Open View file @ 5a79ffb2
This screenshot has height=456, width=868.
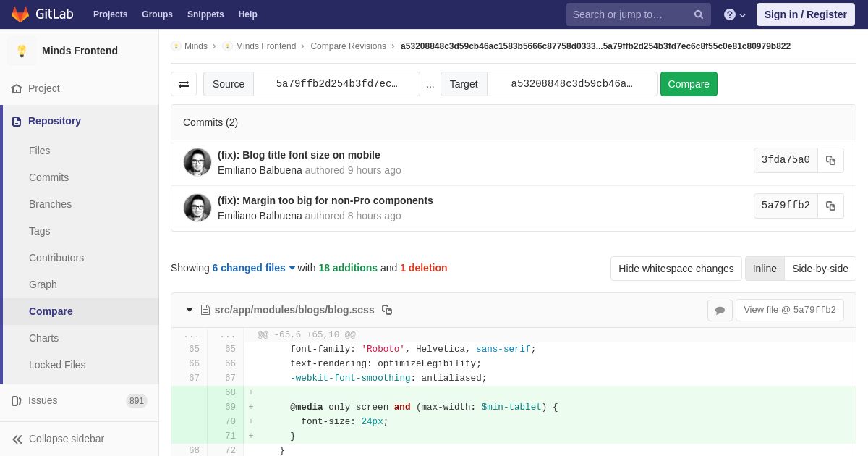(x=789, y=310)
